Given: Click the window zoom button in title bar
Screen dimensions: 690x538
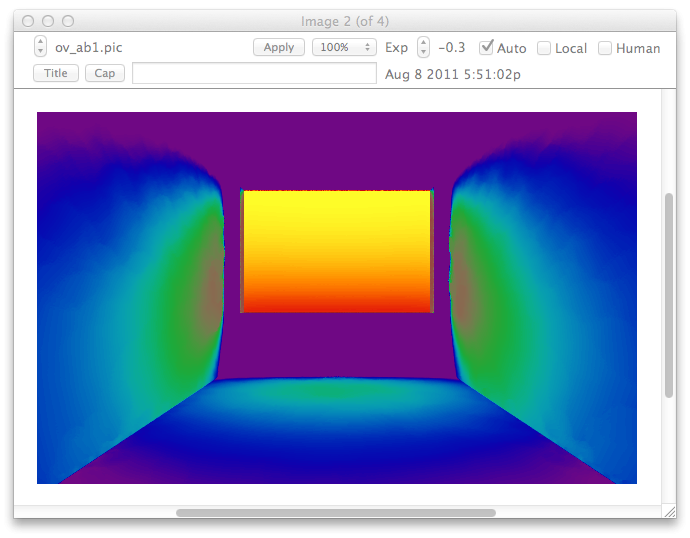Looking at the screenshot, I should [68, 21].
